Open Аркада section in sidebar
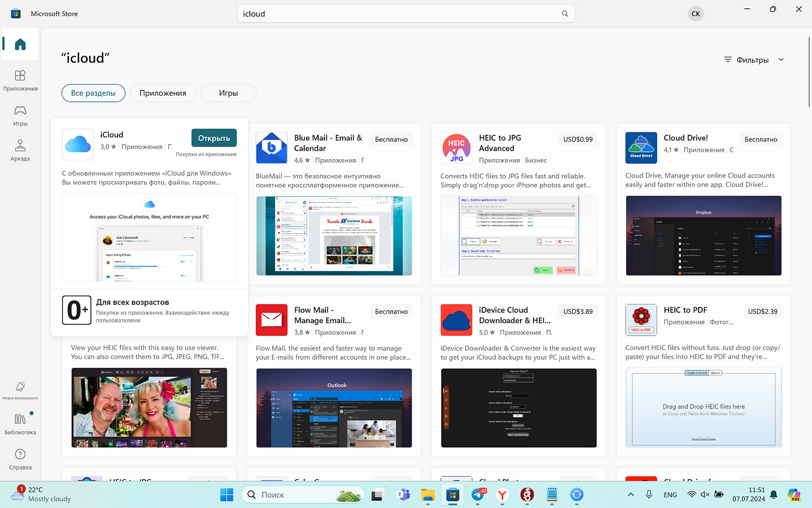The width and height of the screenshot is (812, 508). point(20,150)
